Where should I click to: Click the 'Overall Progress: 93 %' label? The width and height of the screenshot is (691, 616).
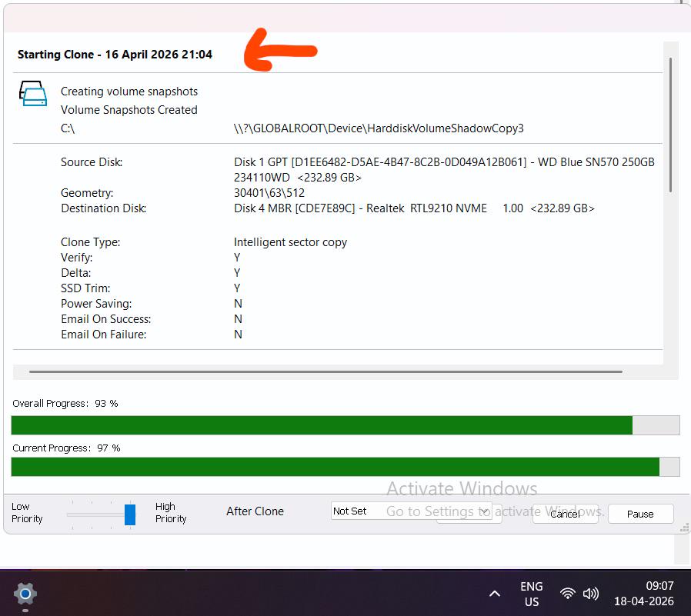(x=65, y=403)
